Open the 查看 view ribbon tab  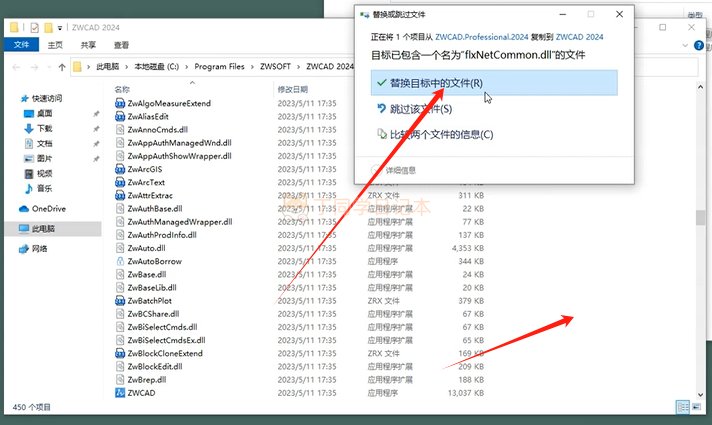[121, 45]
